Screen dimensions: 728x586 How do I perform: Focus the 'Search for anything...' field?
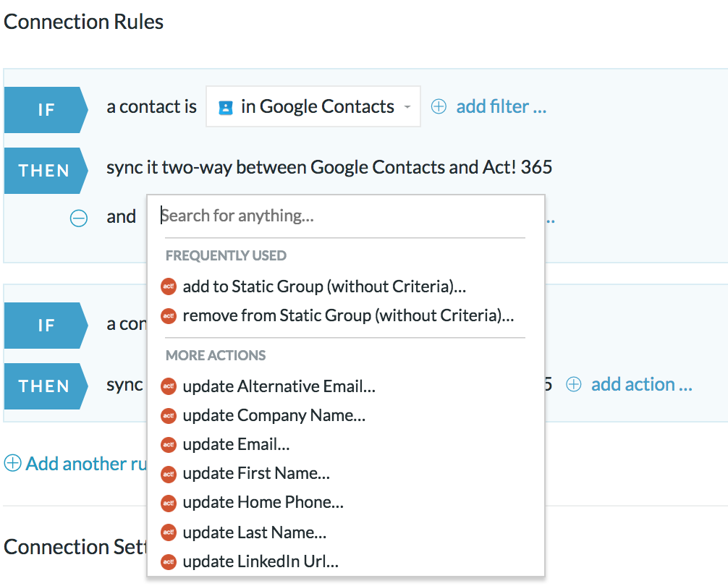point(345,216)
